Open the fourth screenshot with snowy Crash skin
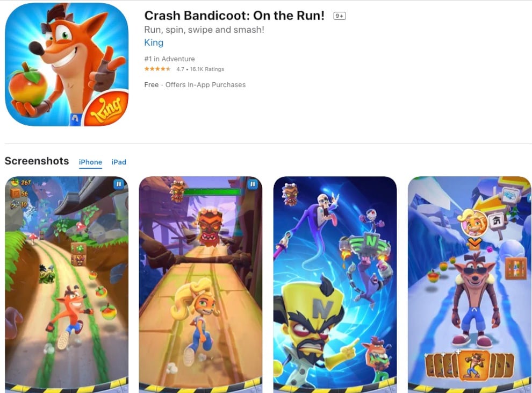Image resolution: width=532 pixels, height=393 pixels. coord(470,284)
